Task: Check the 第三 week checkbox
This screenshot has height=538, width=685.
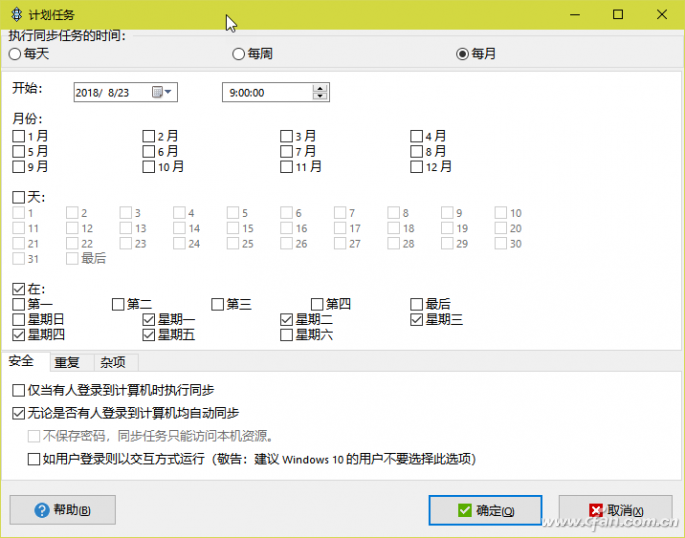Action: tap(217, 304)
